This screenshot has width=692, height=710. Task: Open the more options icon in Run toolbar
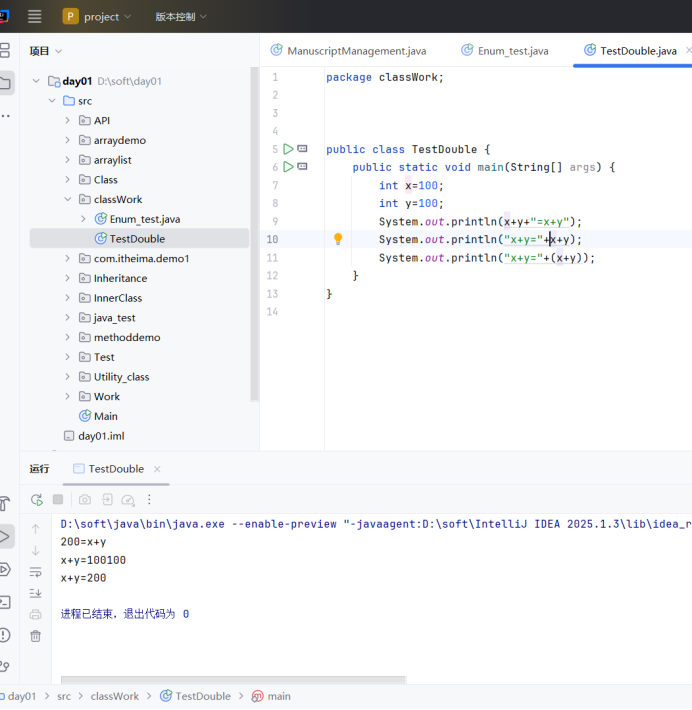click(150, 500)
